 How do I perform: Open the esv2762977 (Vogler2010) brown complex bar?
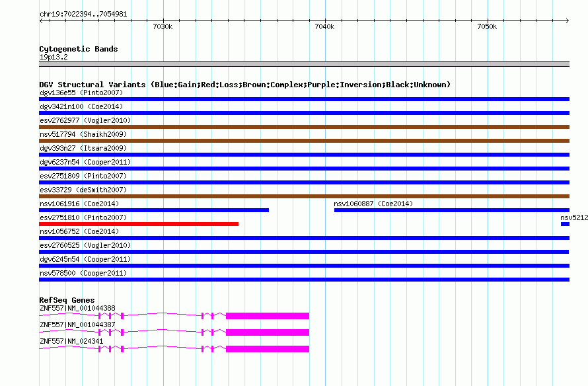pos(304,127)
